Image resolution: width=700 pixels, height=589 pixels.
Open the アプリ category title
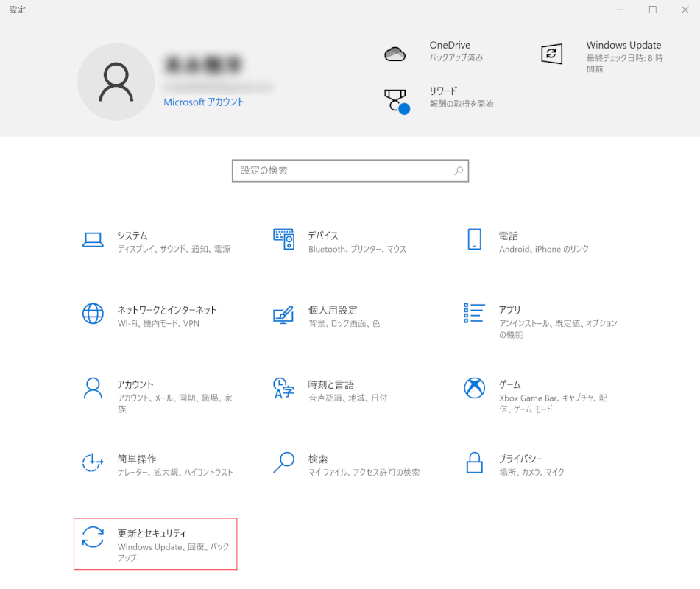510,310
